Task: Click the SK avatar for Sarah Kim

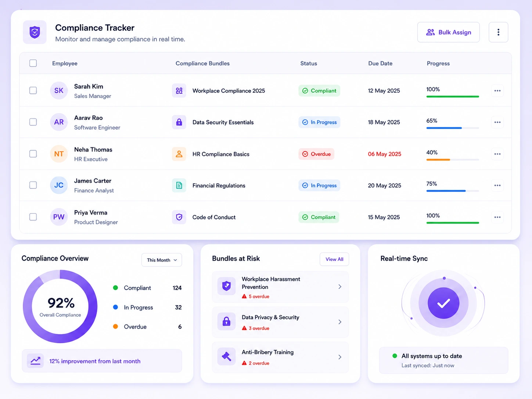Action: 59,91
